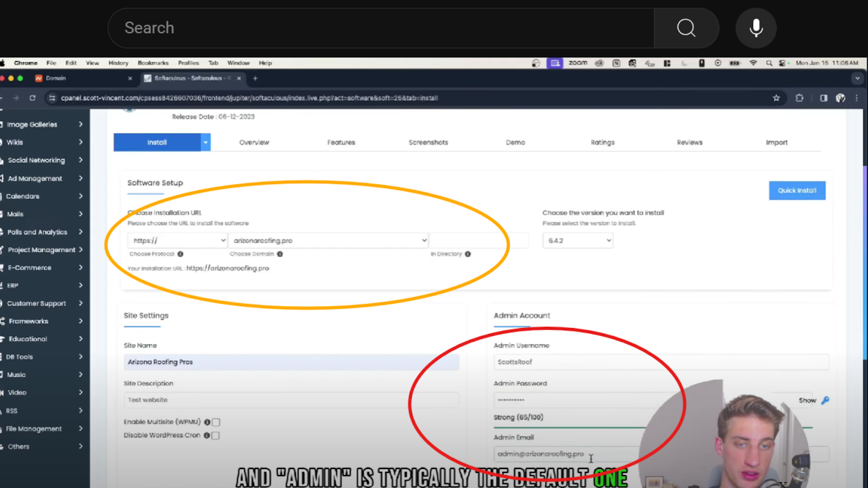Viewport: 868px width, 488px height.
Task: Click the info icon beside Disable WordPress Cron
Action: coord(207,435)
